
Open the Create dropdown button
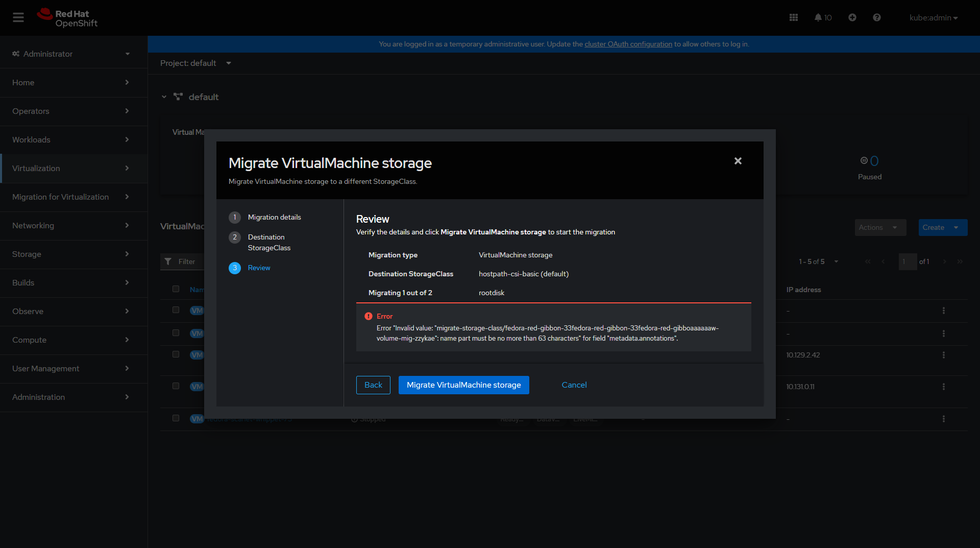(943, 228)
